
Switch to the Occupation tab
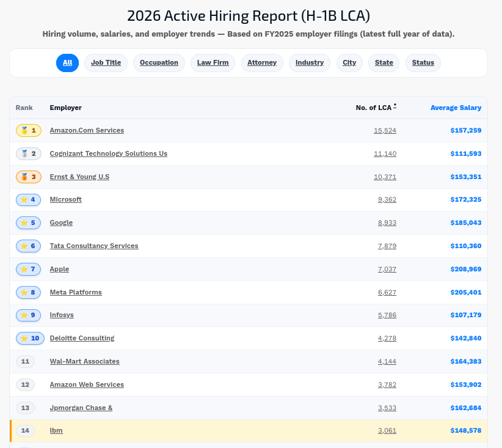click(x=159, y=63)
